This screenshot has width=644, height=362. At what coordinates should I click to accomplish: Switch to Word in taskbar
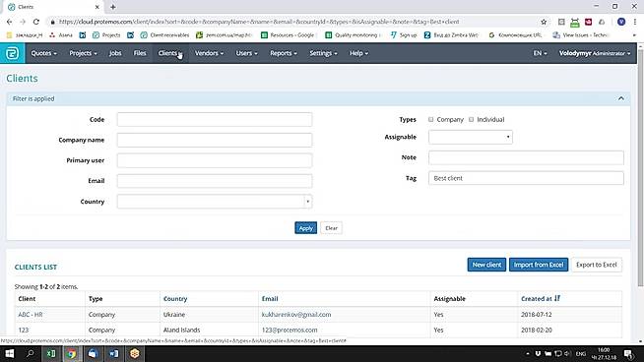[x=114, y=353]
